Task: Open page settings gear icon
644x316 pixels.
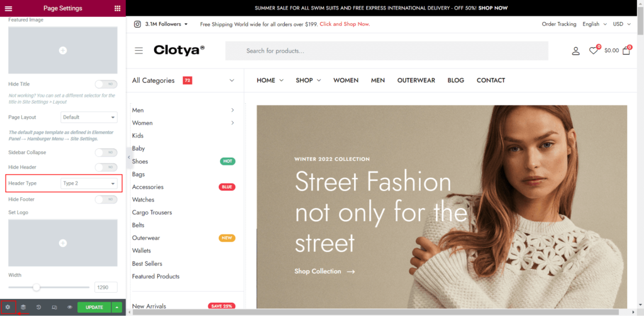Action: click(8, 307)
